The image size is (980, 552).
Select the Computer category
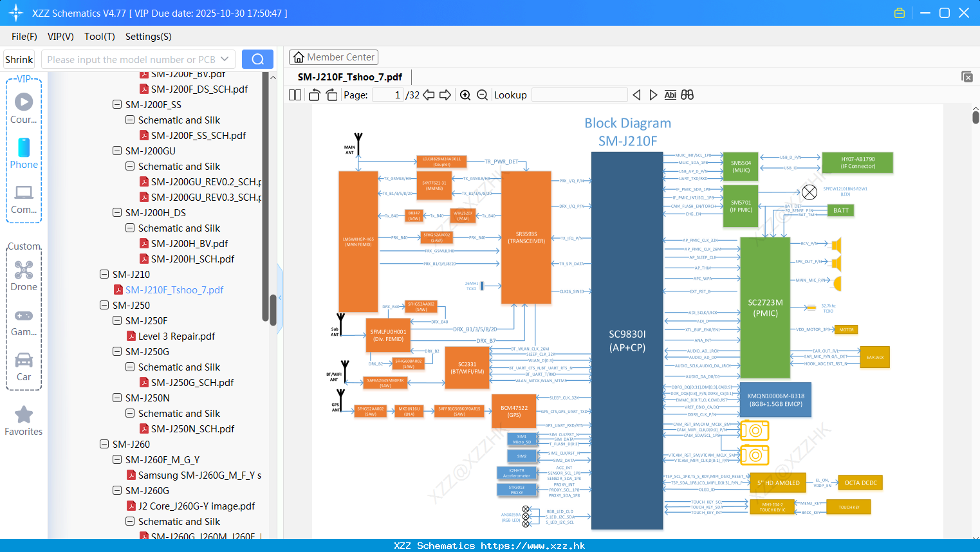coord(24,199)
